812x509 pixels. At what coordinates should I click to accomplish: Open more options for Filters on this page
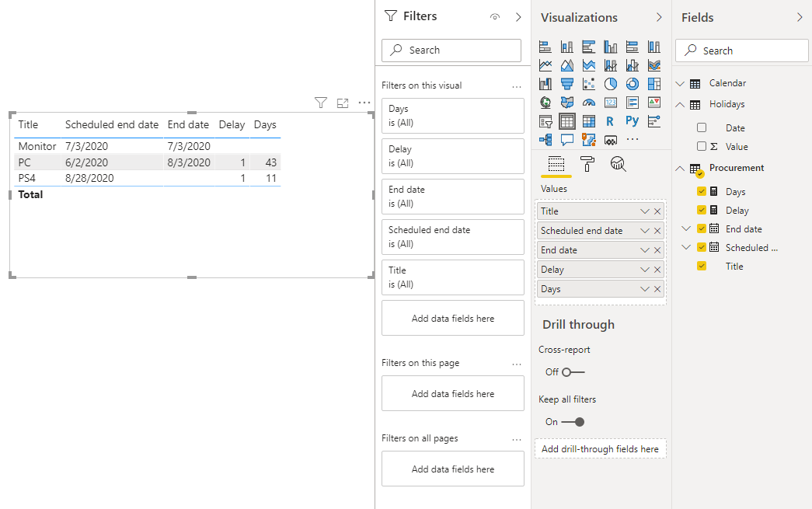[x=516, y=364]
